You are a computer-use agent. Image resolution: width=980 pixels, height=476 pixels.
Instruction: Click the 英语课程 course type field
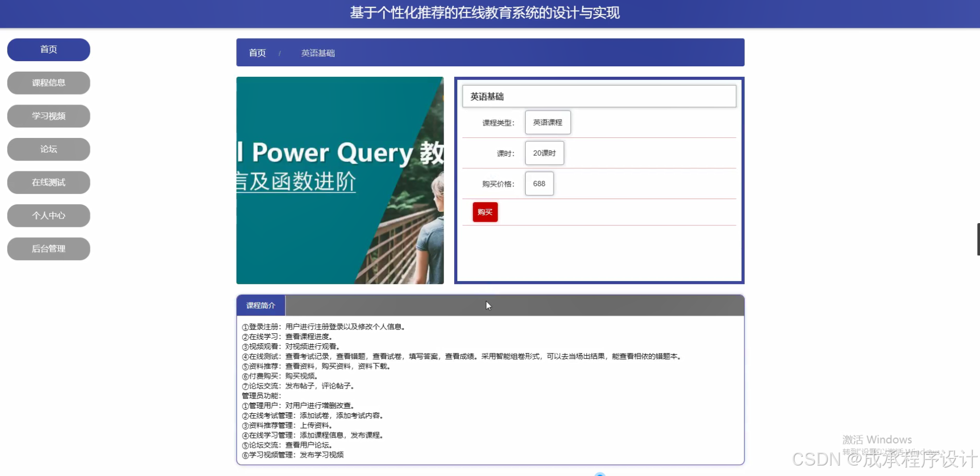[547, 122]
